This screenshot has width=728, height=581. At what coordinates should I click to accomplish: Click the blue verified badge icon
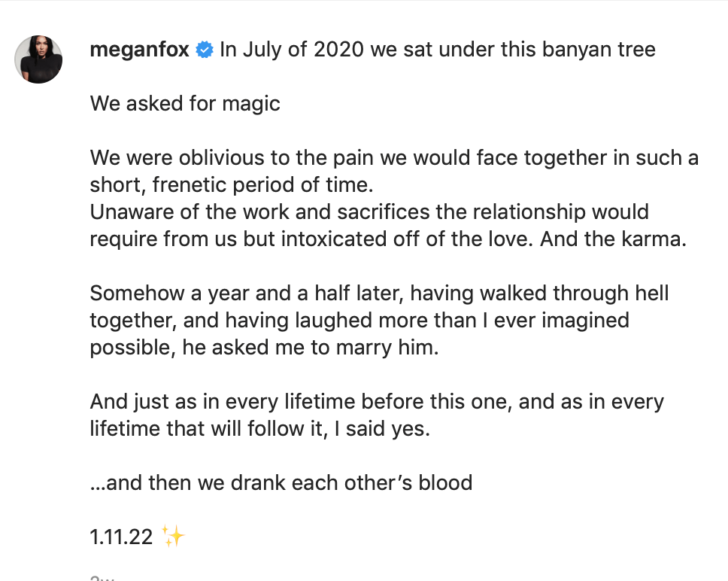coord(205,50)
